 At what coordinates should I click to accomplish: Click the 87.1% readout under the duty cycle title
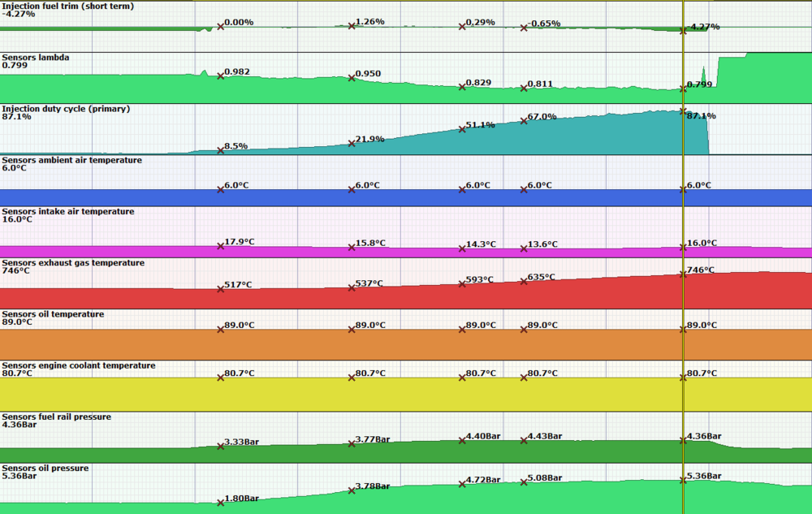16,116
